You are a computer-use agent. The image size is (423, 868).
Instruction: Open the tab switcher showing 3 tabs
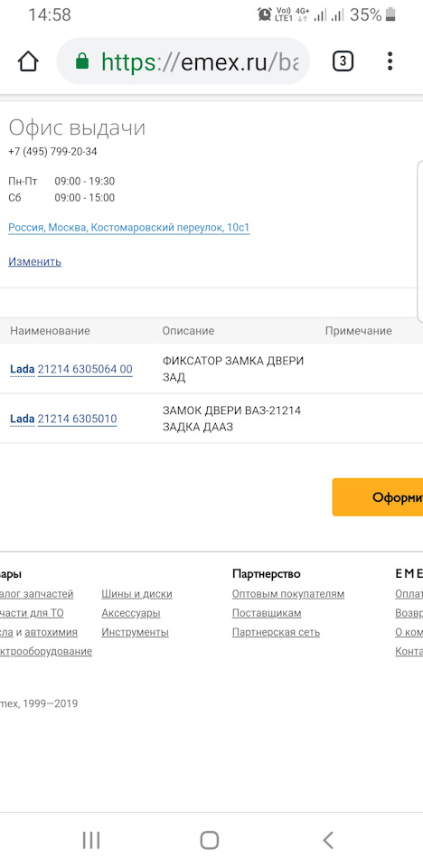click(x=343, y=61)
